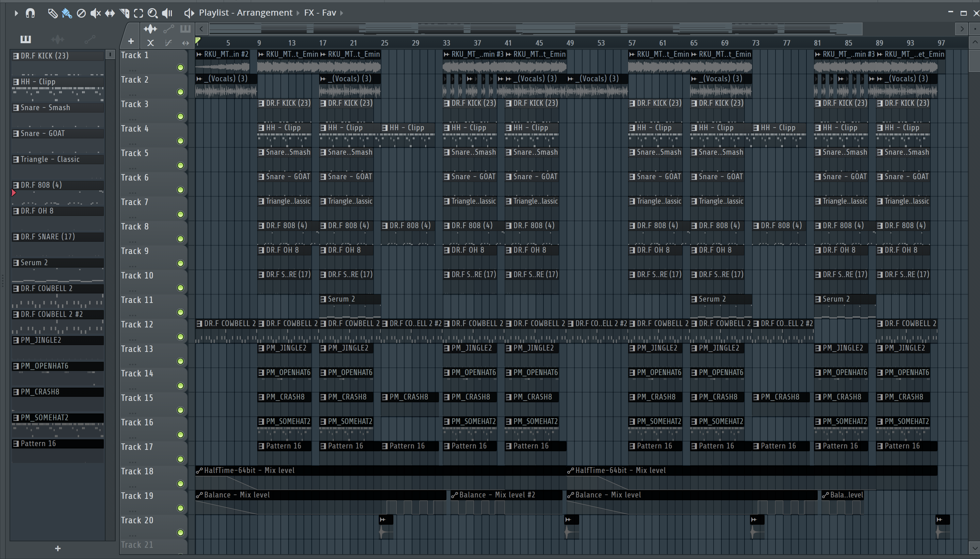Screen dimensions: 980x559
Task: Select Serum 2 in pattern picker
Action: click(58, 262)
